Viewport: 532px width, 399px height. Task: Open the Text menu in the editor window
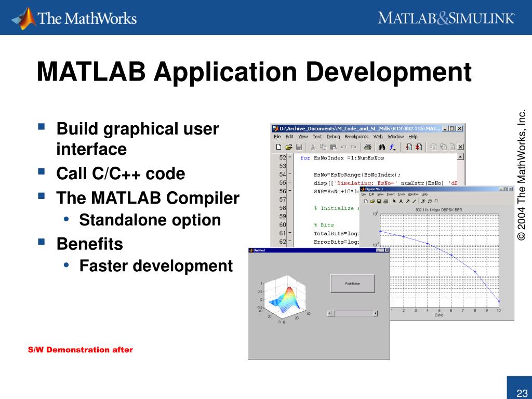tap(317, 137)
